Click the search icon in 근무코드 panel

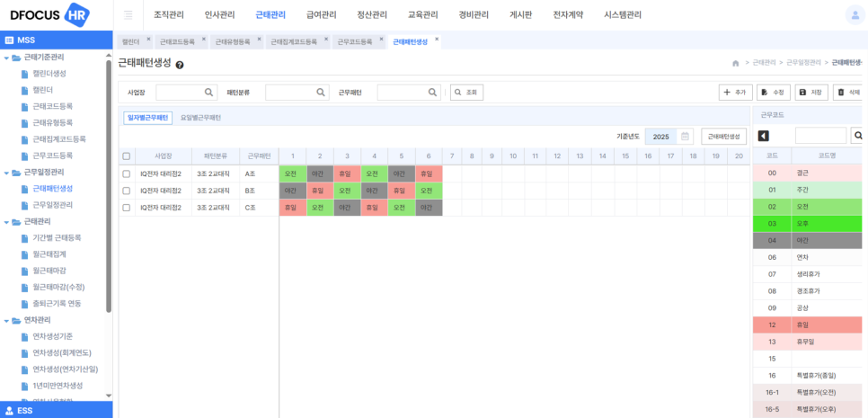859,136
